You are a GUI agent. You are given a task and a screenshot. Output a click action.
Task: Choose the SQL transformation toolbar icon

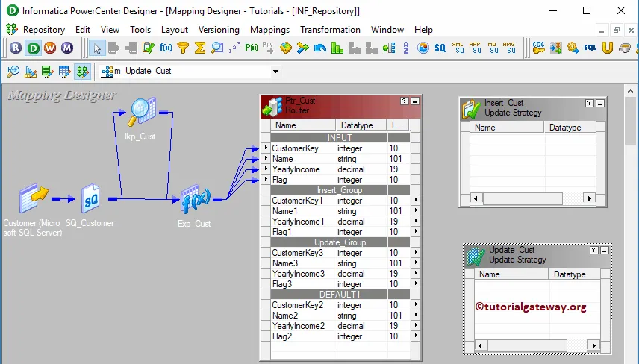(590, 48)
